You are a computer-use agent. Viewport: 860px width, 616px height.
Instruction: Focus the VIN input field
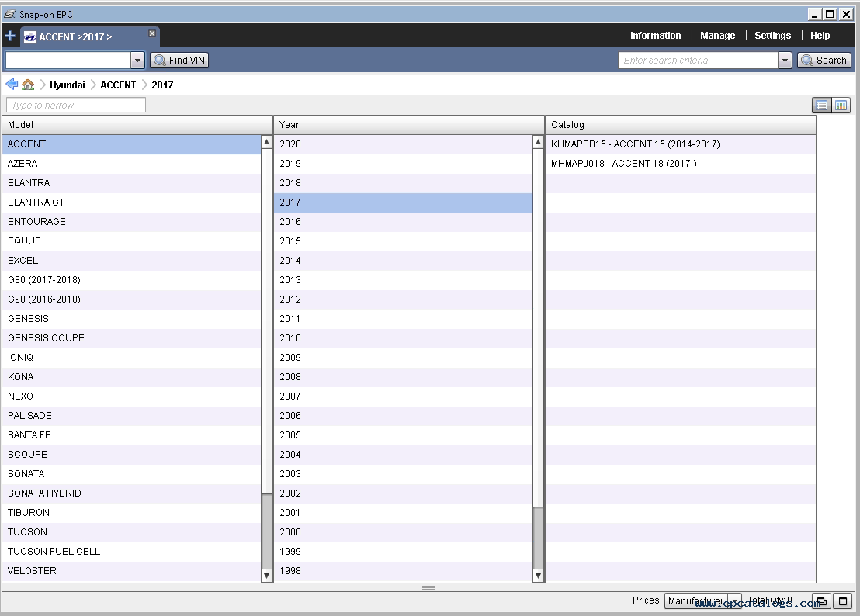68,61
